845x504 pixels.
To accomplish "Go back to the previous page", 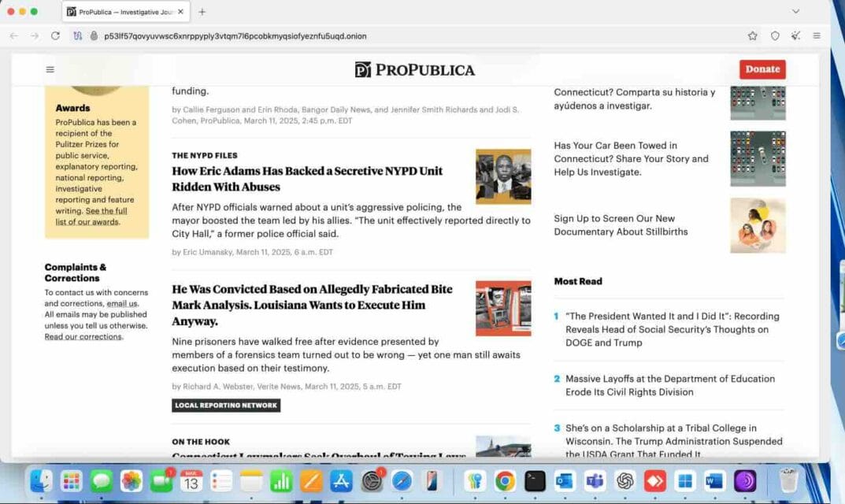I will click(x=14, y=35).
